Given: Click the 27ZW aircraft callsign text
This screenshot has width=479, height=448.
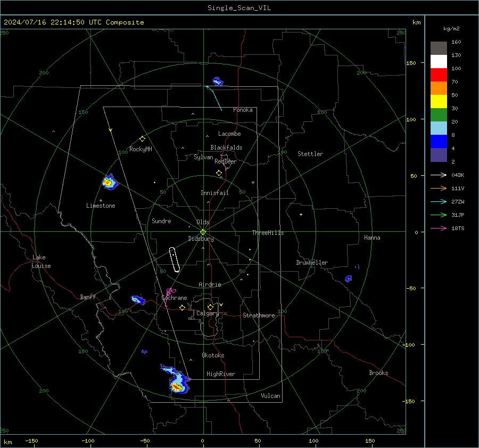Looking at the screenshot, I should pos(458,202).
